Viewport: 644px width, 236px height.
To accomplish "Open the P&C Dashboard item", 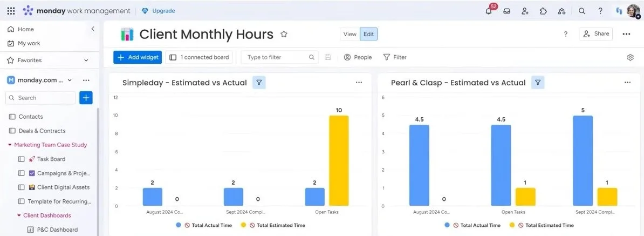I will point(52,230).
